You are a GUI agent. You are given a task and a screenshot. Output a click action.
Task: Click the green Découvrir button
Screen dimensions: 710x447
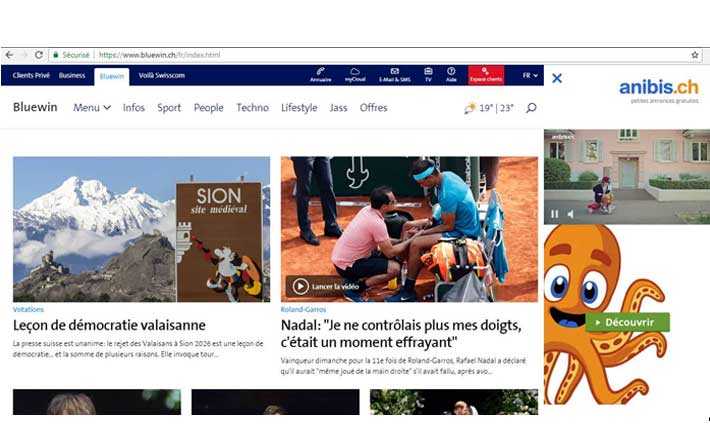[628, 322]
